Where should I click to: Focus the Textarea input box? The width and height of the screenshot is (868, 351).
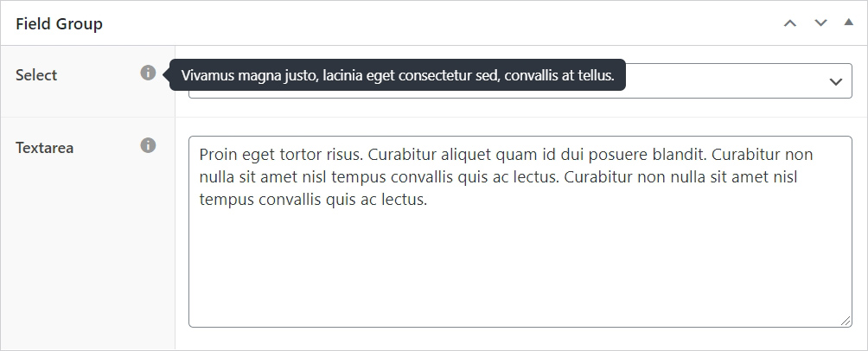click(x=520, y=232)
